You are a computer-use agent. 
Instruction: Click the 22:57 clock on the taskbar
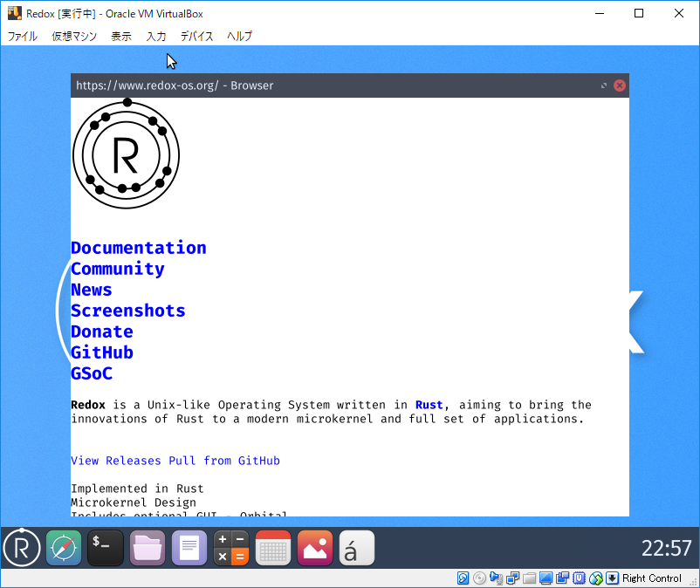[666, 548]
